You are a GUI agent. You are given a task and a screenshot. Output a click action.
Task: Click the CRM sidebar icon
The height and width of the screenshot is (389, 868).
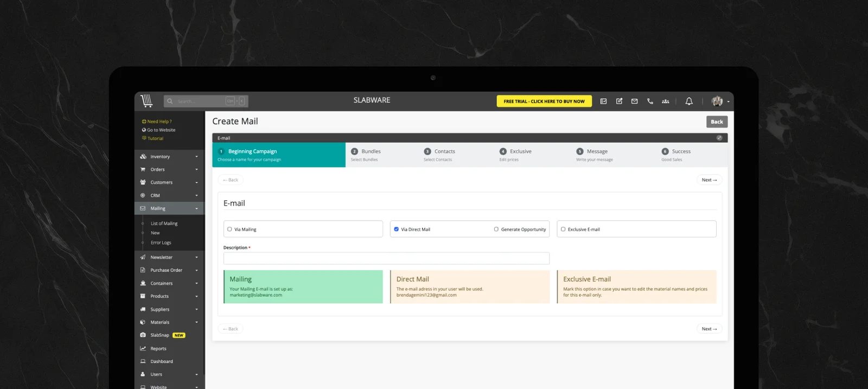click(143, 195)
